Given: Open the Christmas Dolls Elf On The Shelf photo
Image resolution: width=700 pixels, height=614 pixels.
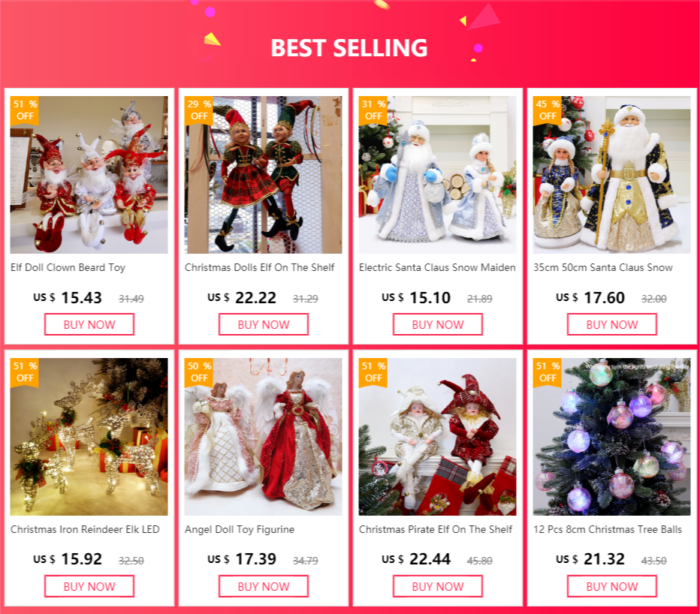Looking at the screenshot, I should point(264,175).
